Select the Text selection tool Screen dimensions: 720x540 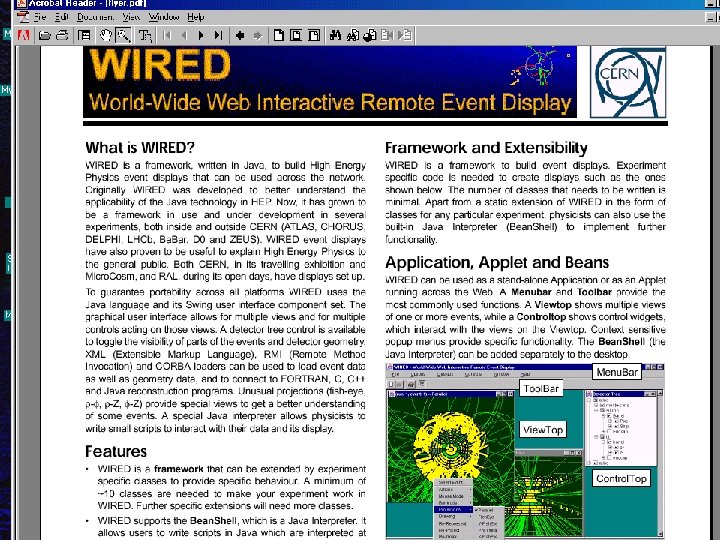click(x=145, y=35)
